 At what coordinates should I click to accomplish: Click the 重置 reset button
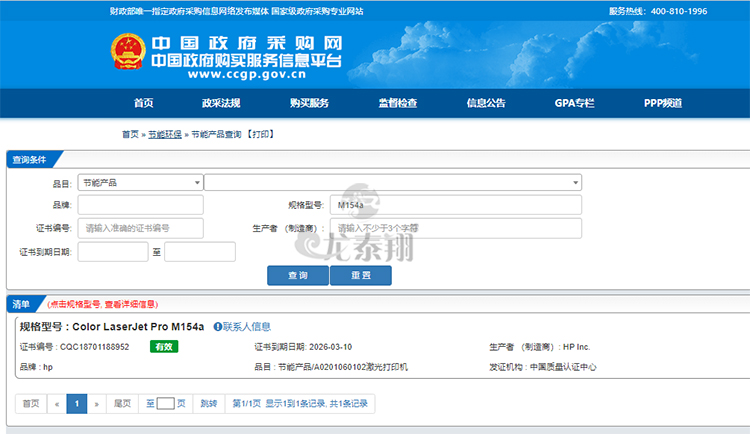coord(360,276)
